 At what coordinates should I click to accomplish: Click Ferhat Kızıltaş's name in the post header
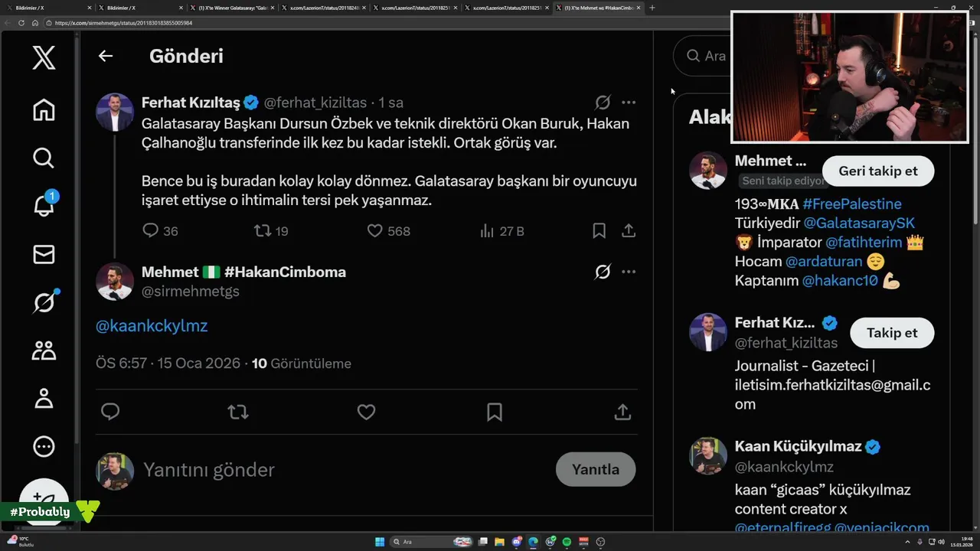(191, 103)
